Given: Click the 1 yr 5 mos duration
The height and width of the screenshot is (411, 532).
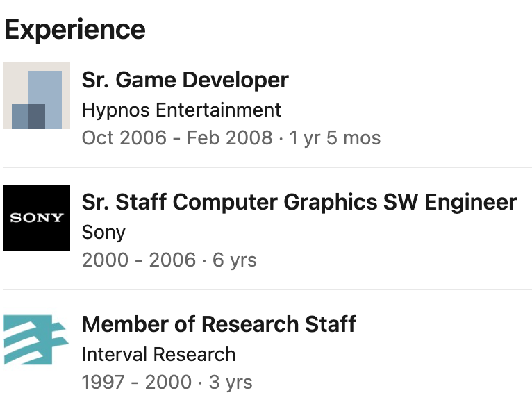Looking at the screenshot, I should [x=335, y=137].
